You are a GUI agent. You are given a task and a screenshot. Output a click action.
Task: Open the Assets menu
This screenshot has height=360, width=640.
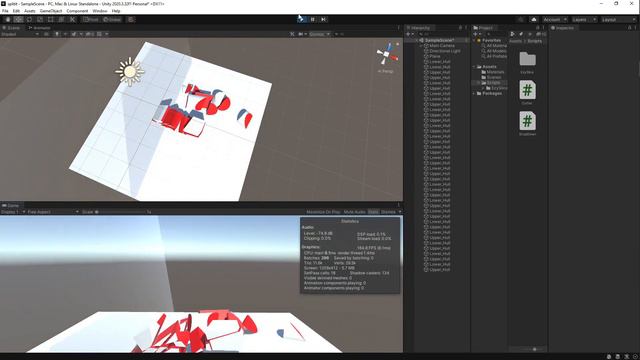(30, 11)
